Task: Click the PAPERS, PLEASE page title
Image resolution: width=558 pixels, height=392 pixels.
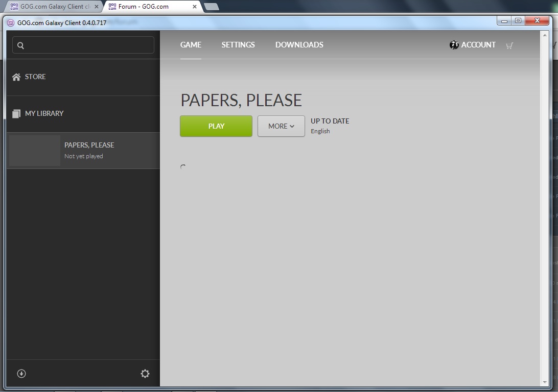Action: pyautogui.click(x=241, y=100)
